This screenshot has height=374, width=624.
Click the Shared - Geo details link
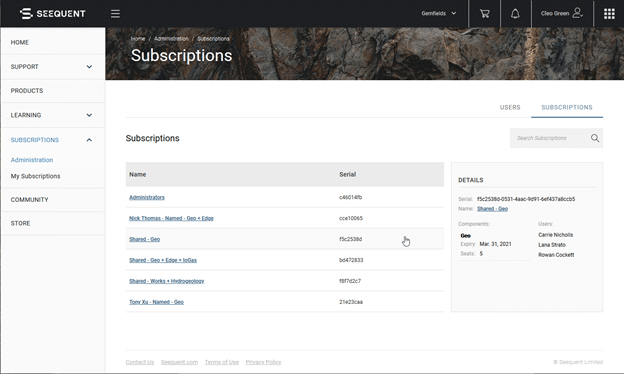coord(492,209)
